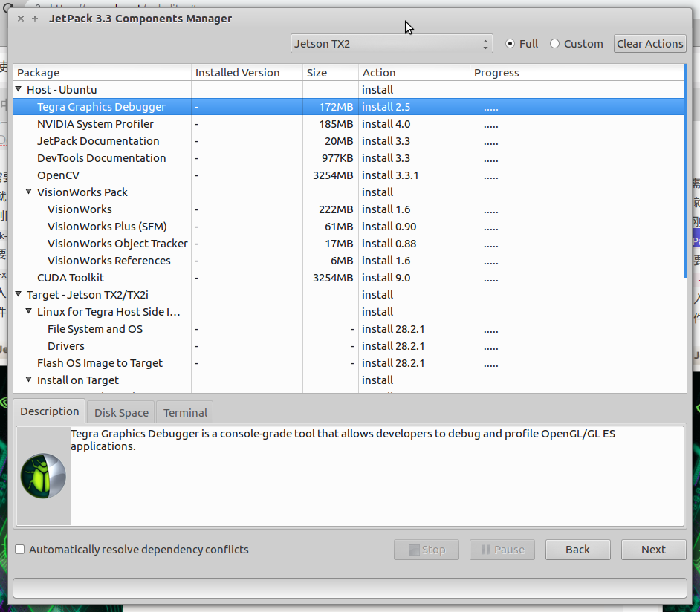Click the bottom installation progress bar
The width and height of the screenshot is (700, 612).
click(349, 588)
